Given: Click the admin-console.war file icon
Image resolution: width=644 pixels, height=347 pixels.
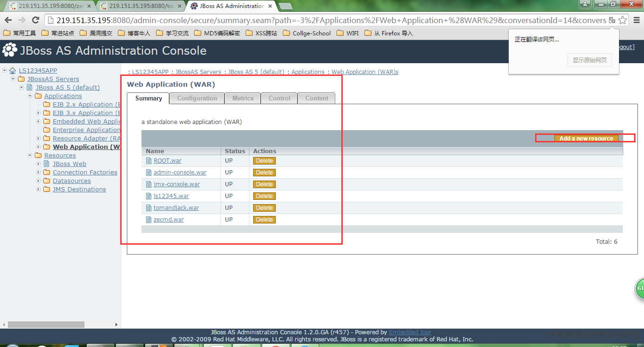Looking at the screenshot, I should pos(149,173).
